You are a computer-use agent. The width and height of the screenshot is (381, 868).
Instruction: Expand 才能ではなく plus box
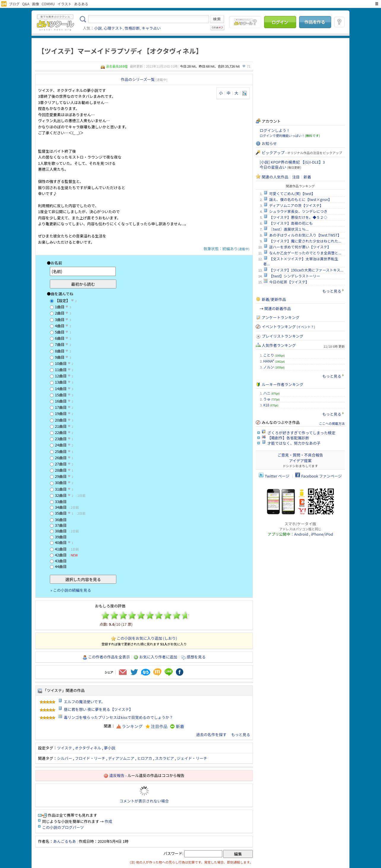[x=258, y=443]
